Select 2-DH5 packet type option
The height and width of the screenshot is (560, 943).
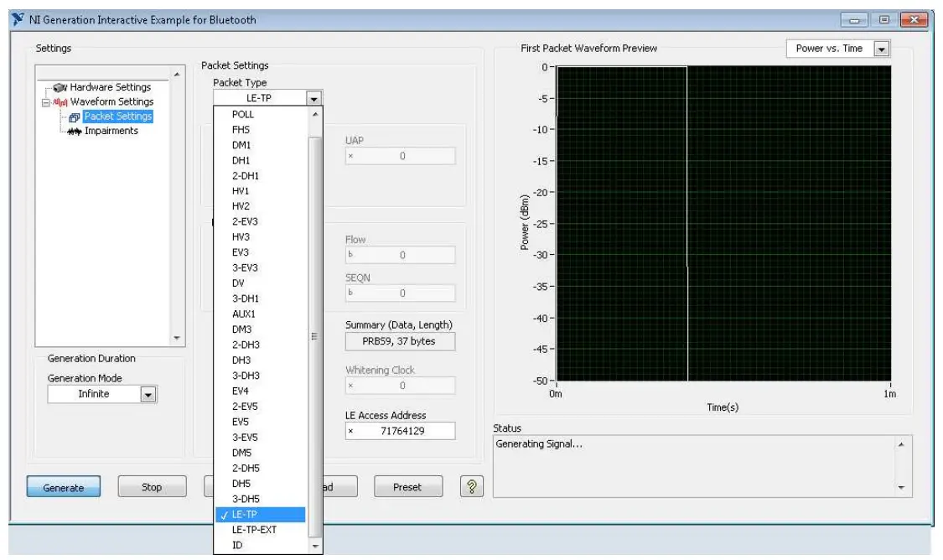pos(246,469)
